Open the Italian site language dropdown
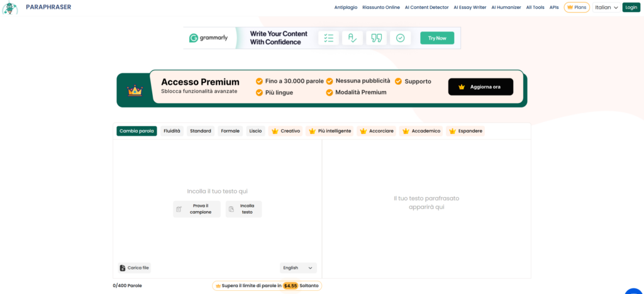Viewport: 644px width, 294px height. pyautogui.click(x=607, y=8)
